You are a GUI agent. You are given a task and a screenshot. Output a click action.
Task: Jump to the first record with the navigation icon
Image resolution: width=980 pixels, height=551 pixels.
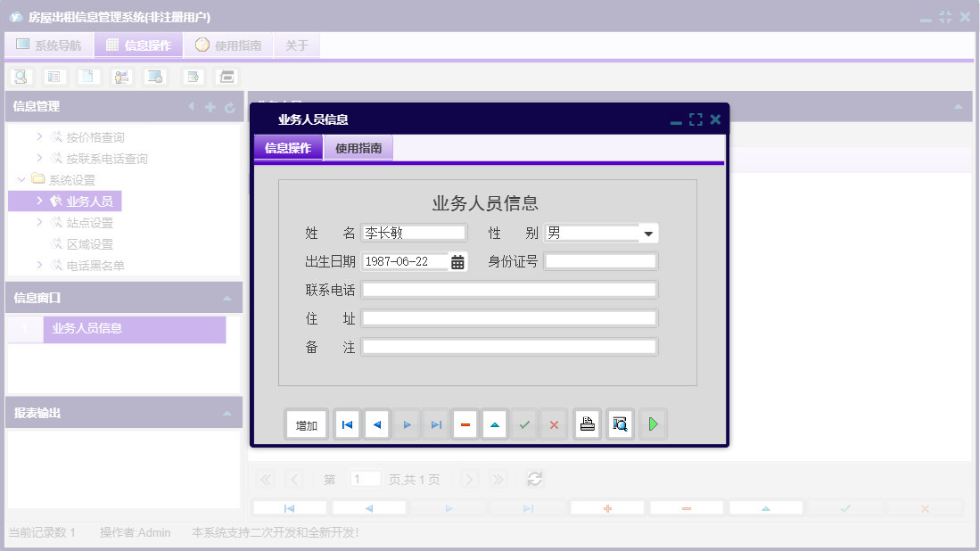click(x=347, y=424)
